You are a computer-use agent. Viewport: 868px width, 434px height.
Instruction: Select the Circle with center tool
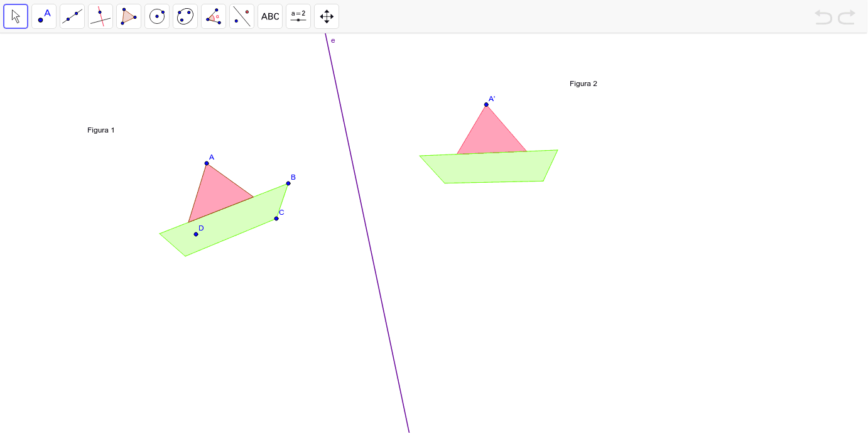[157, 16]
